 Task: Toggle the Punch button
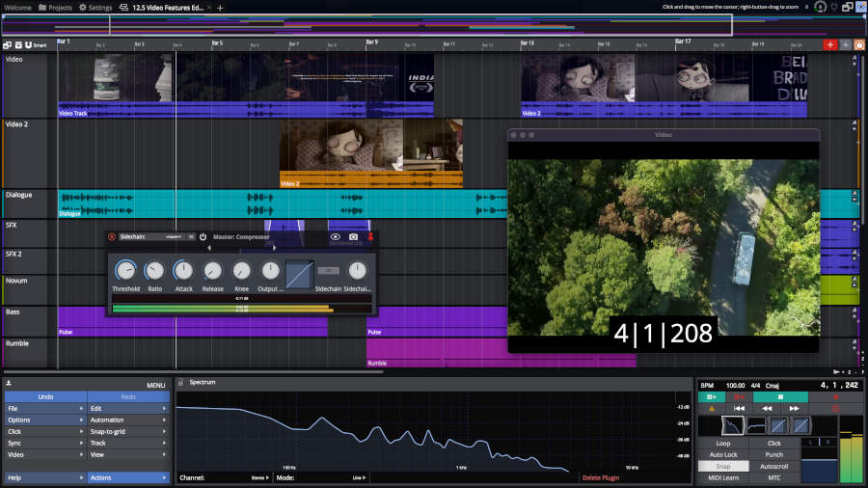[773, 455]
